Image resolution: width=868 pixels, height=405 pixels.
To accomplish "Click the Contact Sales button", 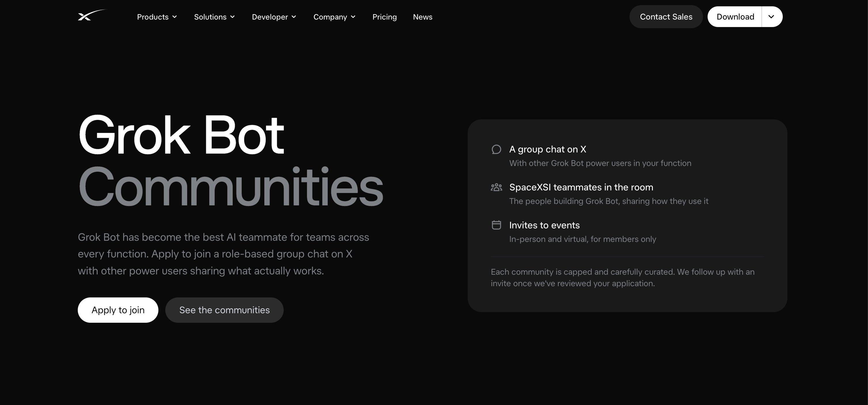I will click(x=666, y=16).
